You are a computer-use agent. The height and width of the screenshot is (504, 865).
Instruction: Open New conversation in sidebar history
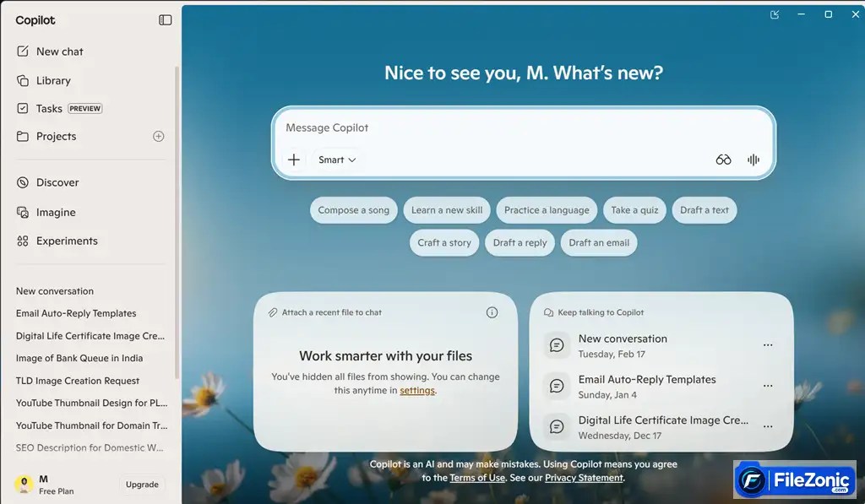click(55, 291)
